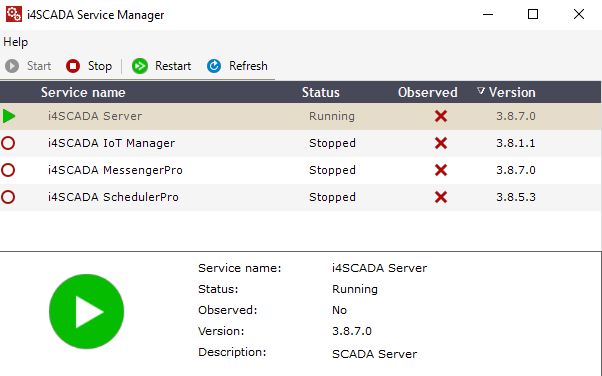Click stopped circle icon for MessengerPro
602x376 pixels.
pyautogui.click(x=8, y=170)
